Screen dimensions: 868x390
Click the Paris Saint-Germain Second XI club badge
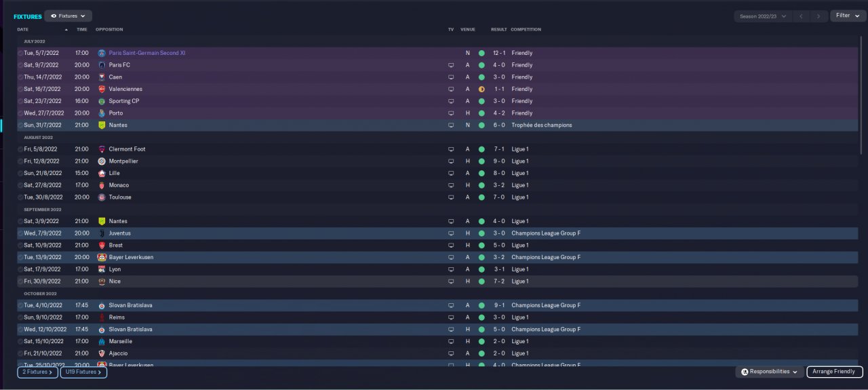(x=102, y=53)
